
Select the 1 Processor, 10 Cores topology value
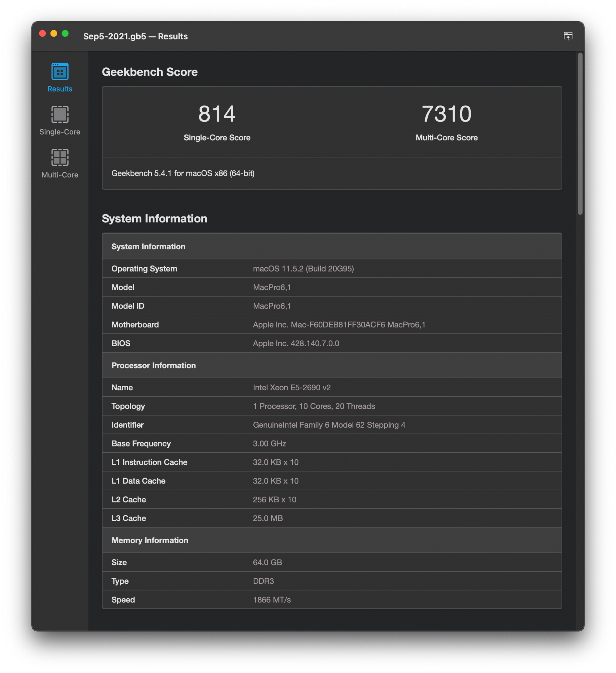tap(314, 406)
